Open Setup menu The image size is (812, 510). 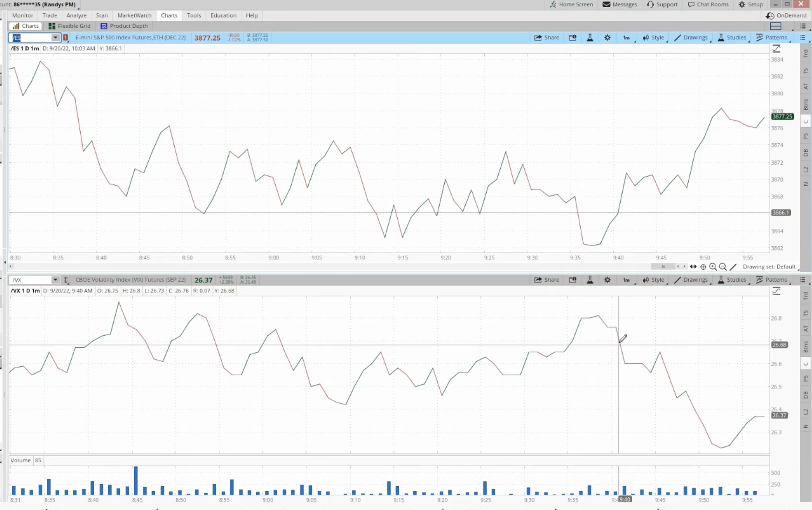tap(750, 4)
